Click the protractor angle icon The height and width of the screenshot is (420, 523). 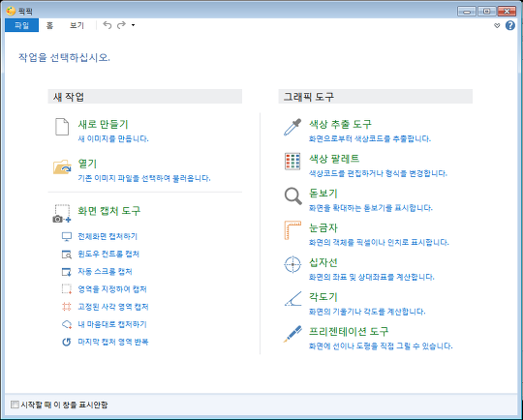click(x=292, y=299)
